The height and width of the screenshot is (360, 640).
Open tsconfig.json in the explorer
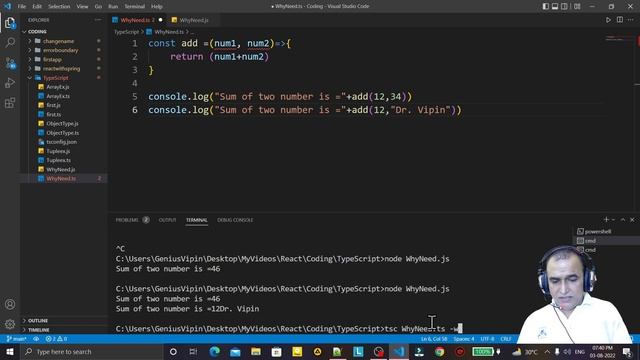[61, 142]
